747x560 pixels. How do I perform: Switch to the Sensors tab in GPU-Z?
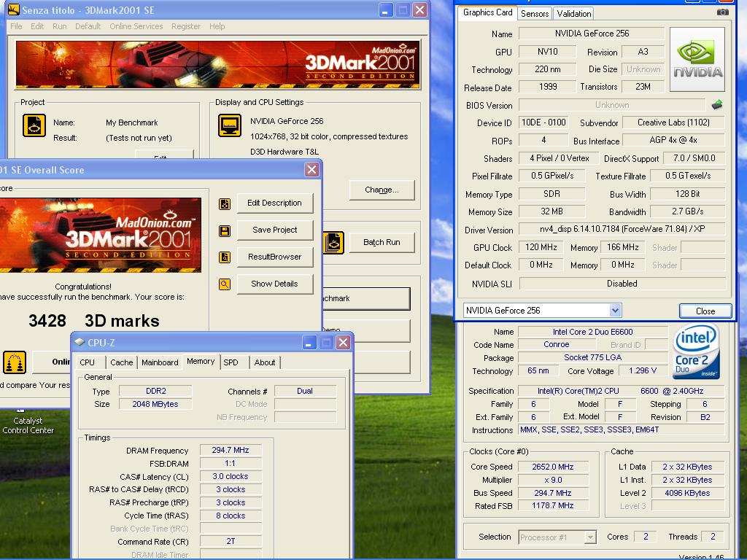(x=535, y=14)
